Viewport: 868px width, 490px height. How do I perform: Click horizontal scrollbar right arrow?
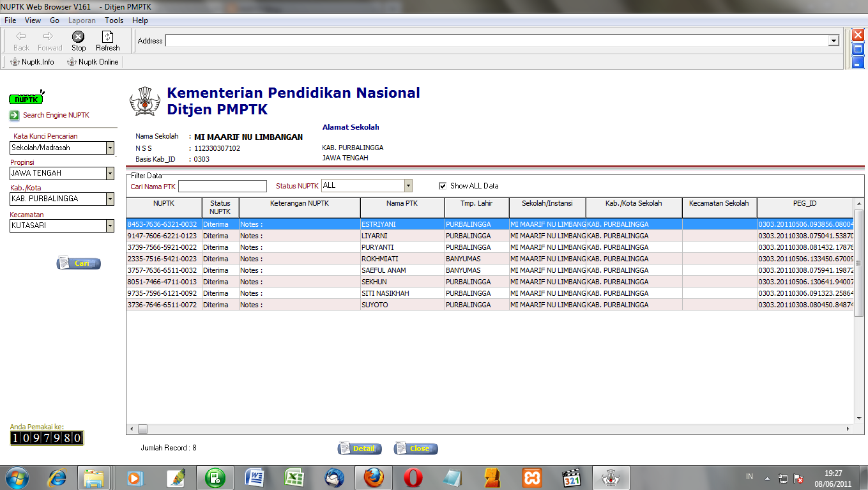pyautogui.click(x=848, y=429)
